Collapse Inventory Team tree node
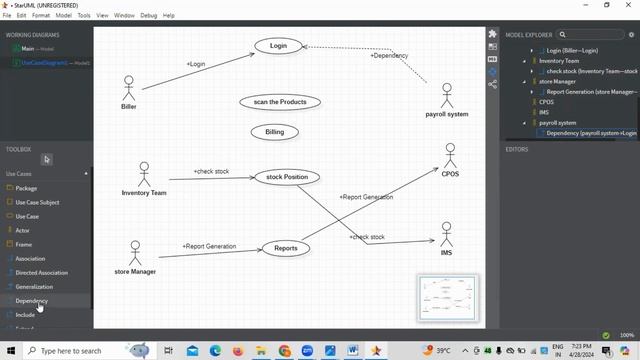 (x=524, y=61)
